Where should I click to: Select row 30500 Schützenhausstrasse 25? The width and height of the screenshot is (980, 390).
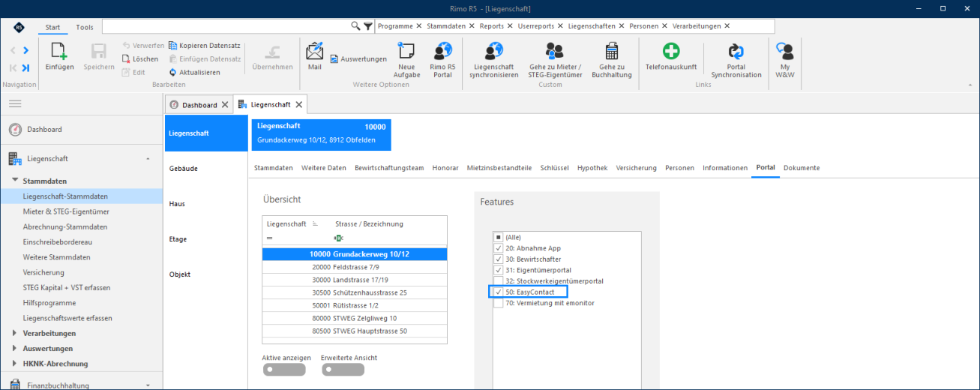click(355, 292)
